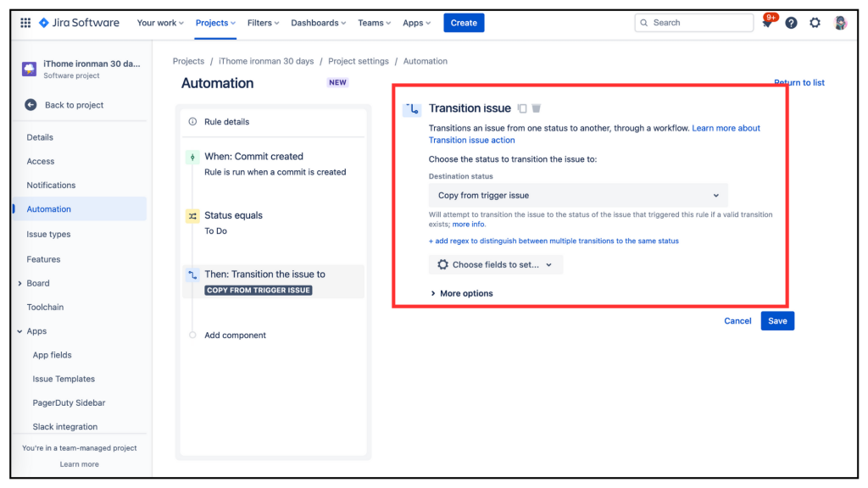Go to Project settings breadcrumb

[x=359, y=61]
